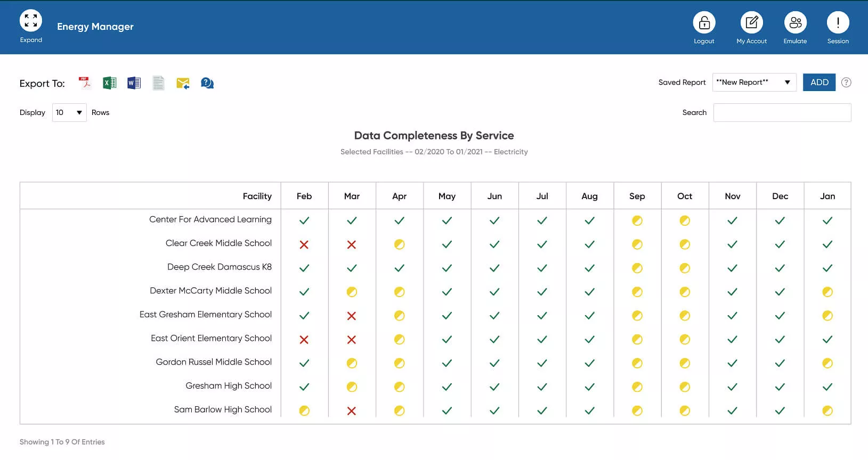868x460 pixels.
Task: Export report to Excel
Action: 109,83
